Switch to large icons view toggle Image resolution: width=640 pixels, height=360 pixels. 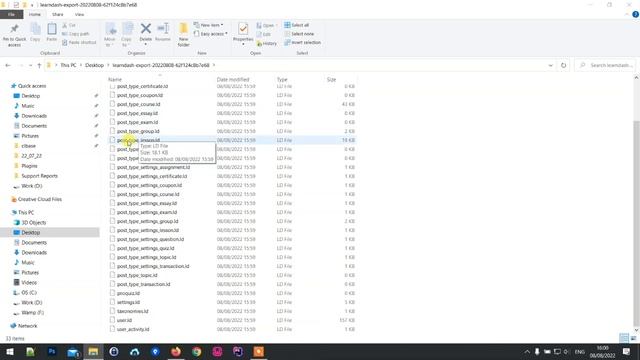click(x=633, y=338)
